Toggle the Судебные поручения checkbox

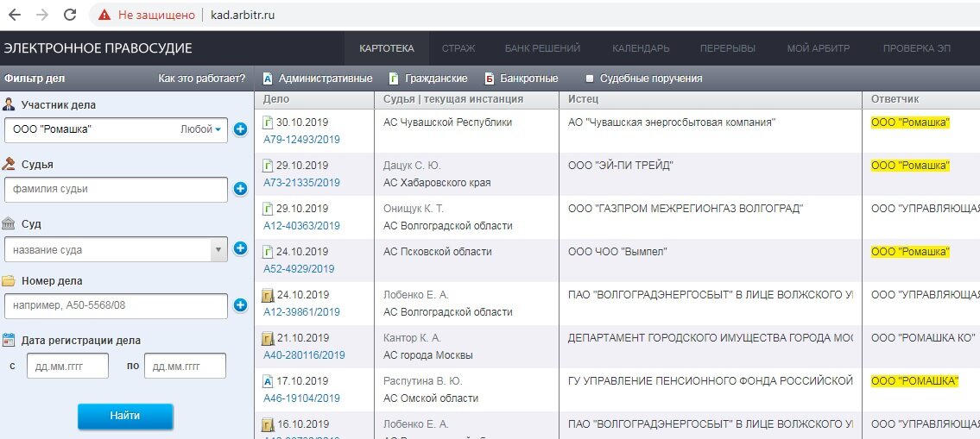pos(590,78)
